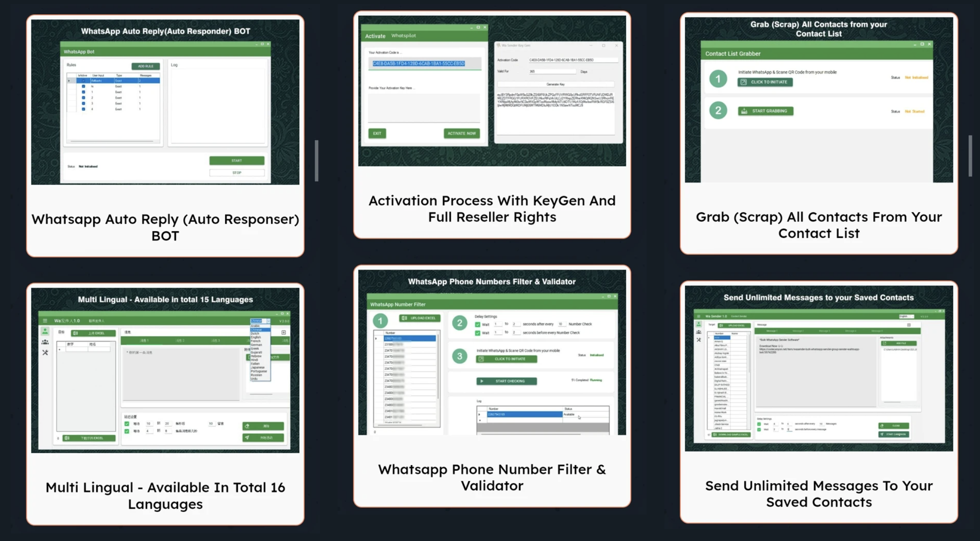
Task: Click ADD FILE in Wa Sender attachments
Action: tap(898, 343)
